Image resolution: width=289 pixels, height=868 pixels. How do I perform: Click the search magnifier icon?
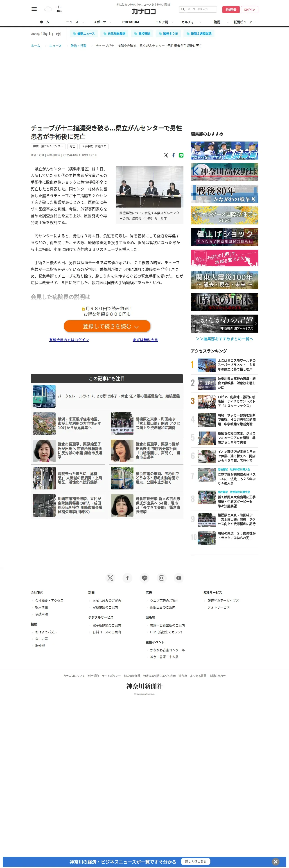pos(183,9)
